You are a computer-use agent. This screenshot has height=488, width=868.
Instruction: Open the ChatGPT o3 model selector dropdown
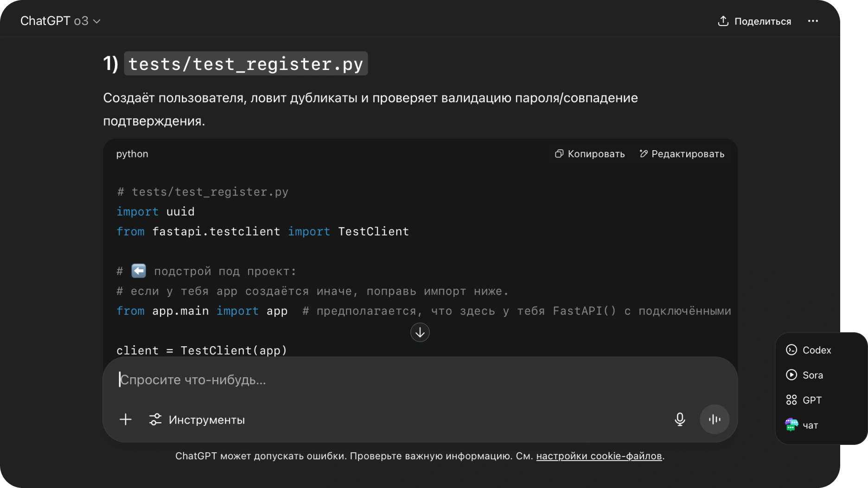[60, 21]
